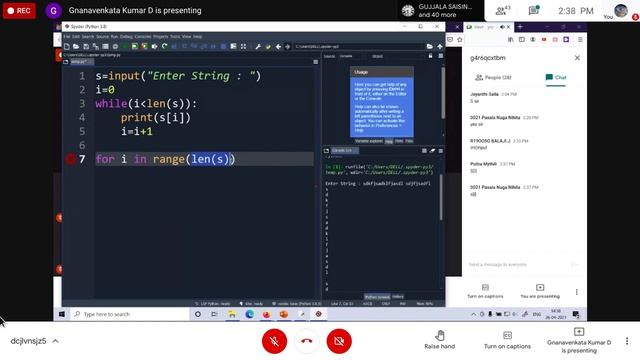Select the temp.py editor tab

[81, 62]
